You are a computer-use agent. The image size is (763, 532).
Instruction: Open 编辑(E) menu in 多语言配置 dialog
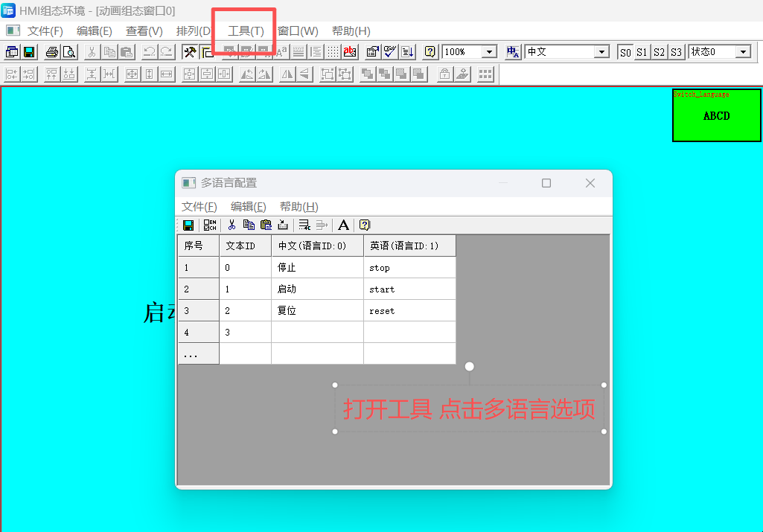(x=248, y=207)
